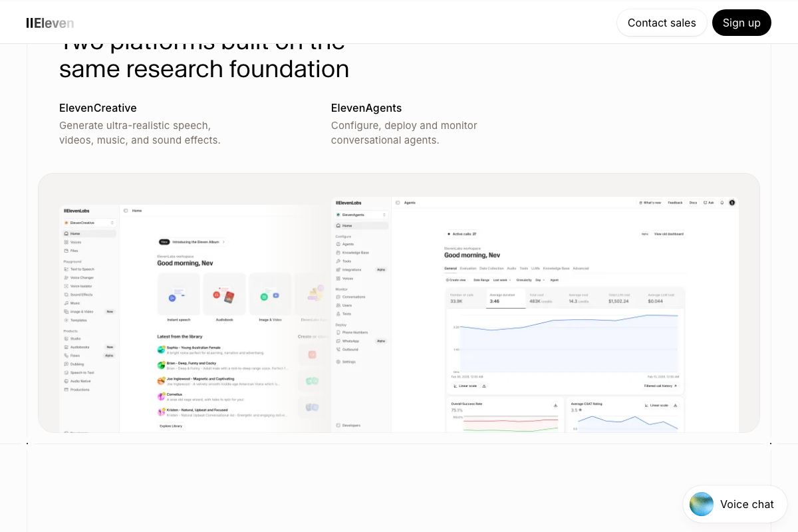Select the Brian - Deep, Funny and Cocky voice
The image size is (798, 532).
pos(223,365)
